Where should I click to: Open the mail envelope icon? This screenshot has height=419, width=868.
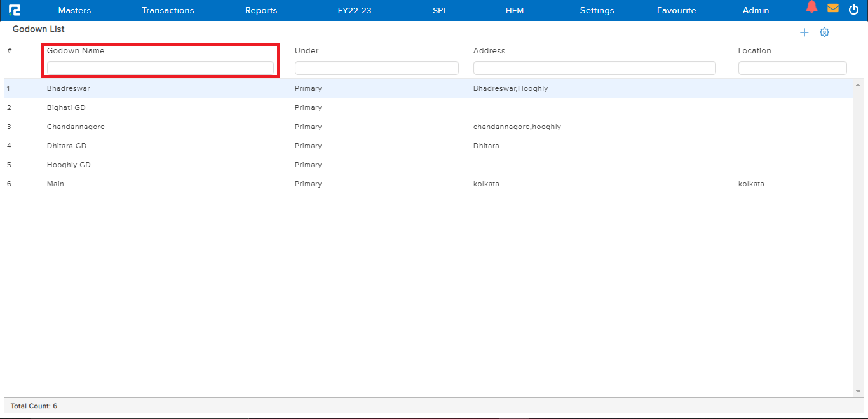(x=832, y=8)
